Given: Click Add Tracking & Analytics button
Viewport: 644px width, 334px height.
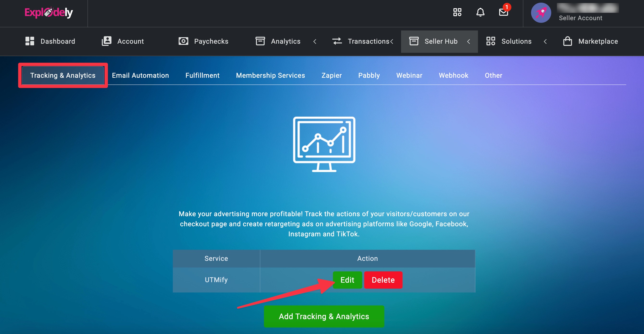Looking at the screenshot, I should click(324, 316).
